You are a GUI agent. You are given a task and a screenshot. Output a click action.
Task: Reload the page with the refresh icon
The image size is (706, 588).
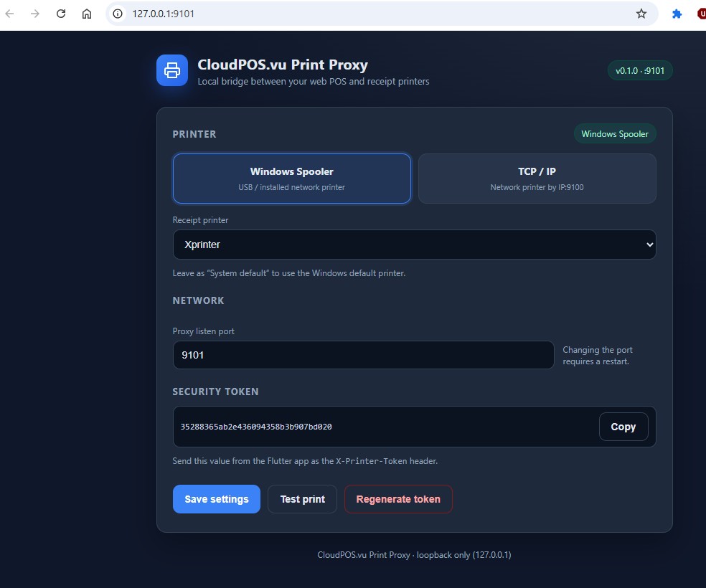[61, 14]
